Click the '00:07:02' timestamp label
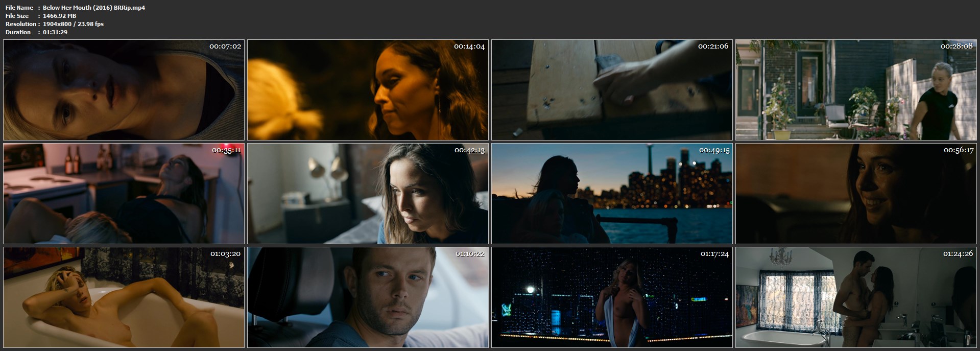This screenshot has height=351, width=980. [225, 46]
